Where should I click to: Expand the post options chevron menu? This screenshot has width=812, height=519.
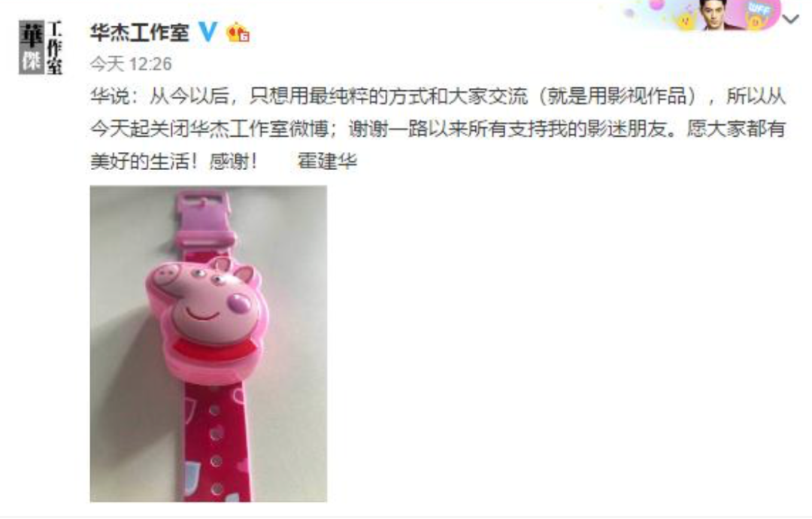pos(791,20)
